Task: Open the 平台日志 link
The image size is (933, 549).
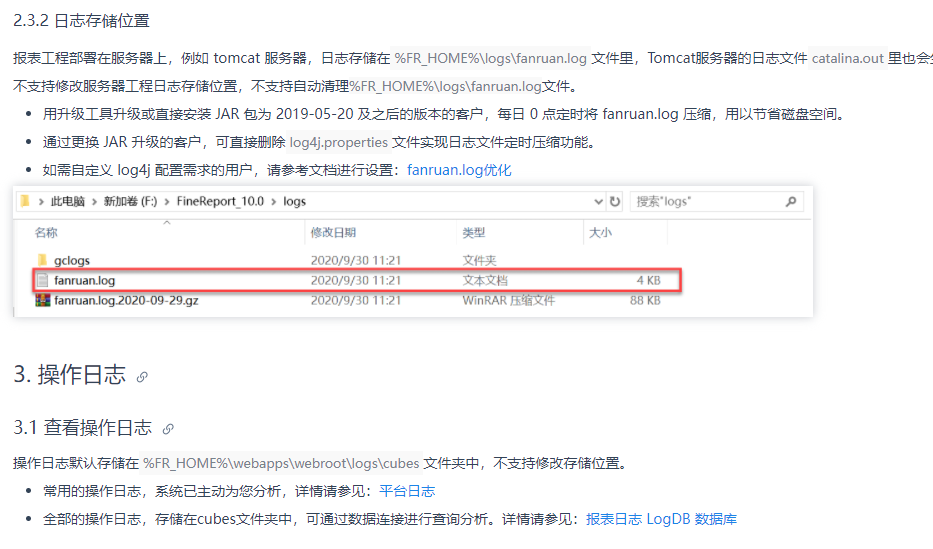Action: [407, 491]
